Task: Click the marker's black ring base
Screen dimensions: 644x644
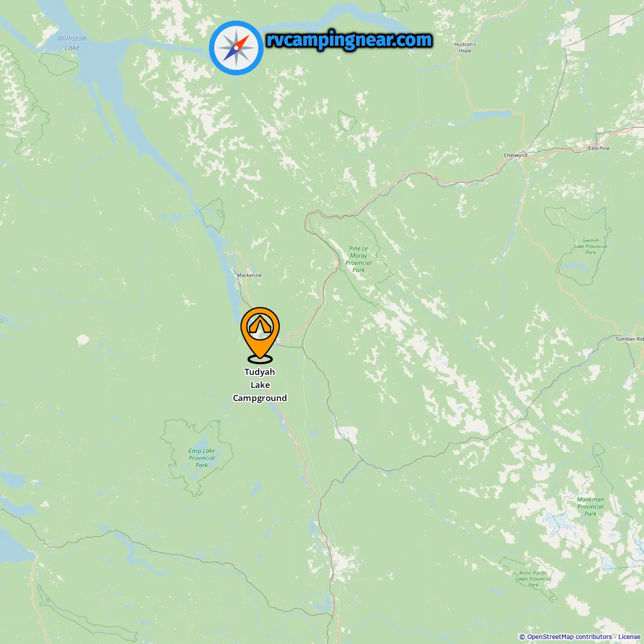Action: point(260,359)
